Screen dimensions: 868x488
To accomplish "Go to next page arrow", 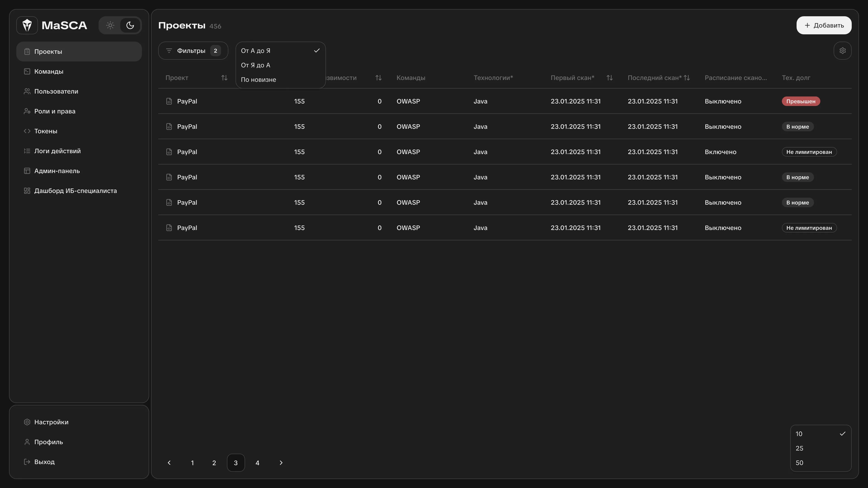I will [x=281, y=463].
